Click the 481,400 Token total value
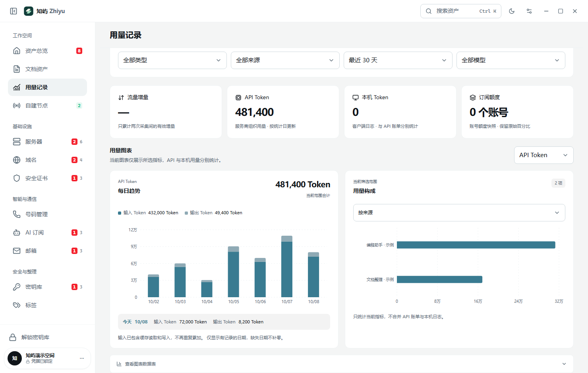This screenshot has height=373, width=588. click(303, 185)
